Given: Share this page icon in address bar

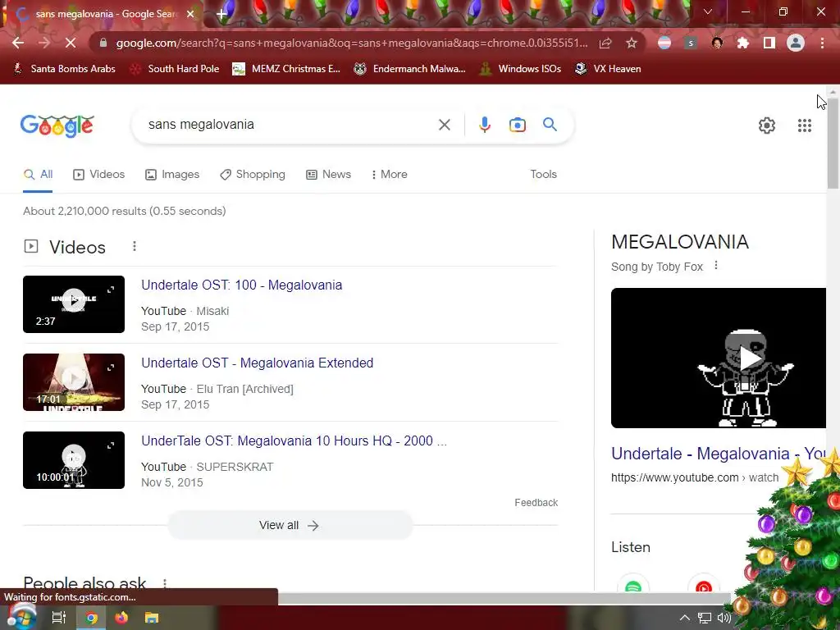Looking at the screenshot, I should click(605, 43).
